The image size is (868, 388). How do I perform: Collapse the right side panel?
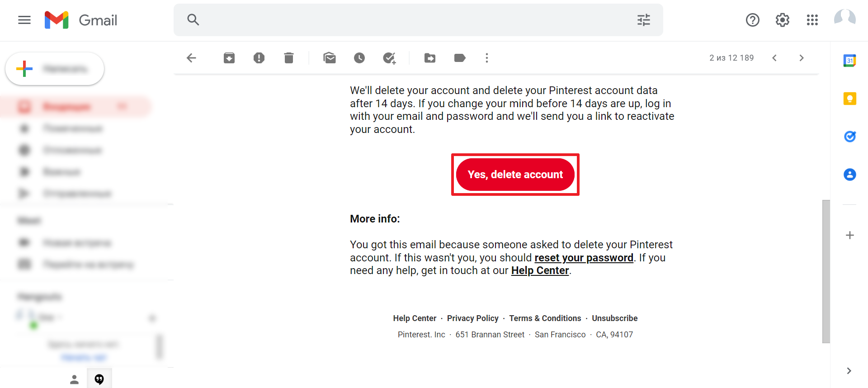click(x=849, y=371)
